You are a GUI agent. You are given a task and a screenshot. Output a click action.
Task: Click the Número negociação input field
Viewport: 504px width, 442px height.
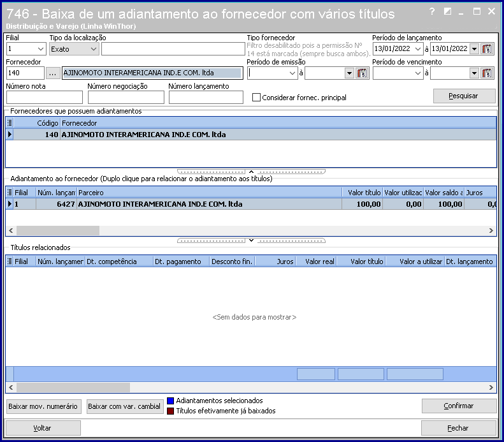coord(126,97)
